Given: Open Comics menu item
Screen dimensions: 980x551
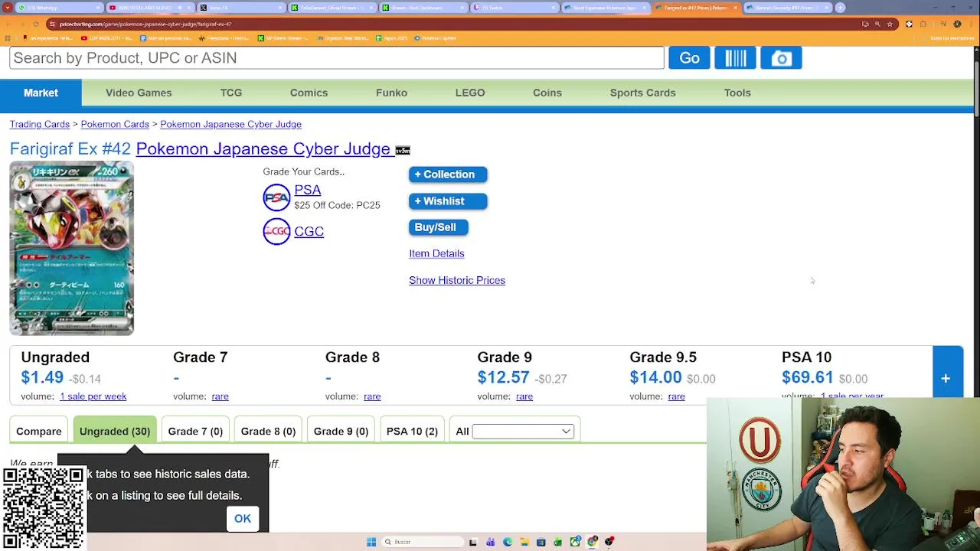Looking at the screenshot, I should [x=309, y=93].
